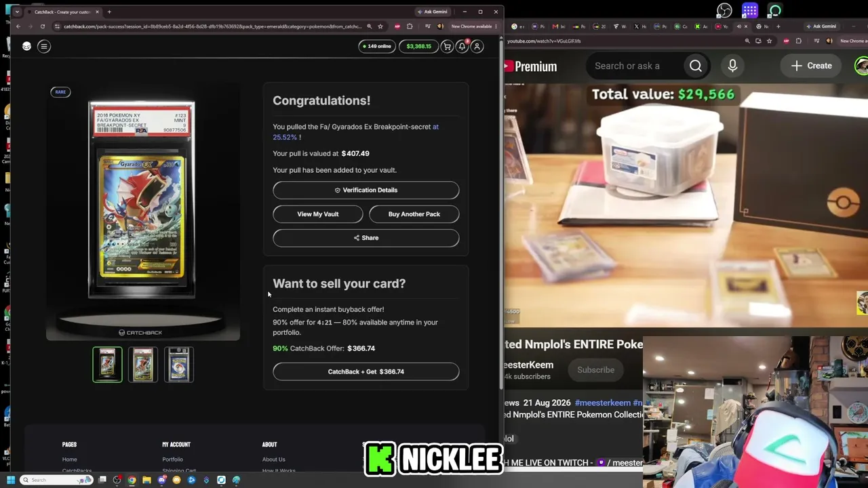
Task: Click the $3,368.15 balance button
Action: (418, 46)
